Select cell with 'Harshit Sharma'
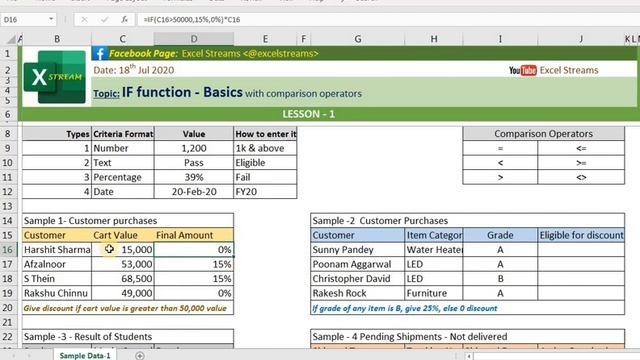 [x=57, y=250]
